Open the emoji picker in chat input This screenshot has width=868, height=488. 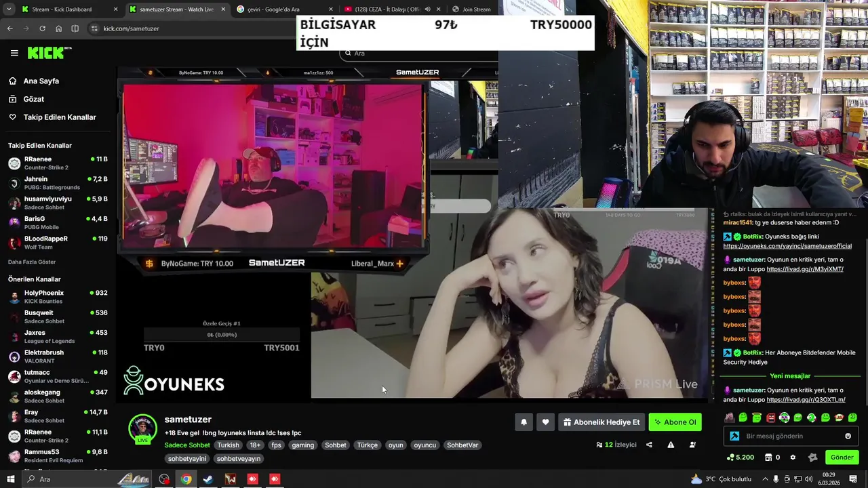pos(848,436)
